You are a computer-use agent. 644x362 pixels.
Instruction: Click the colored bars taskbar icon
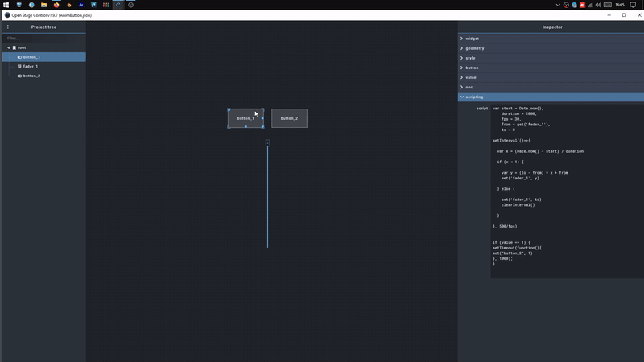pyautogui.click(x=106, y=5)
